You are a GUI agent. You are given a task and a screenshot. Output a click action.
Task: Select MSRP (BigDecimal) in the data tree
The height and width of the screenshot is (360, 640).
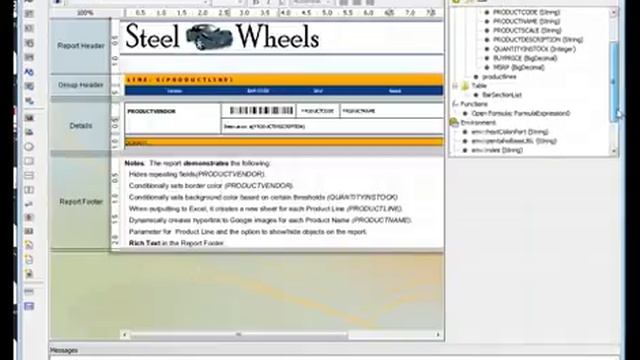518,67
